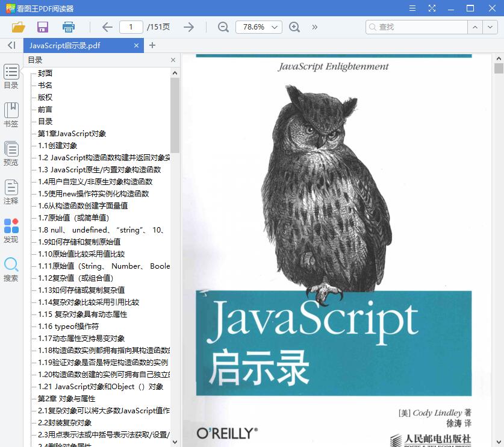Select the 目录 entry in outline tree

45,122
